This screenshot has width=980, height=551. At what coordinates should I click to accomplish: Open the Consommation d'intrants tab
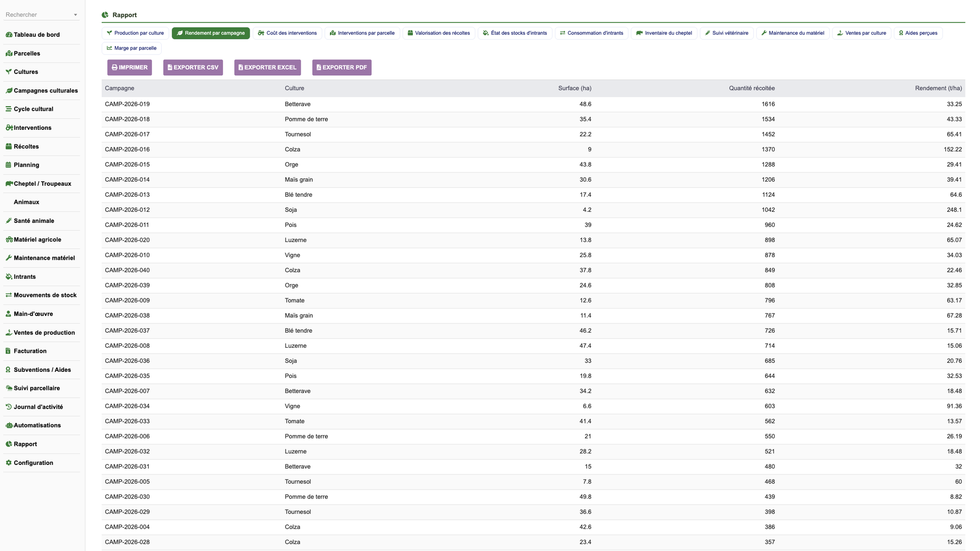pos(592,33)
